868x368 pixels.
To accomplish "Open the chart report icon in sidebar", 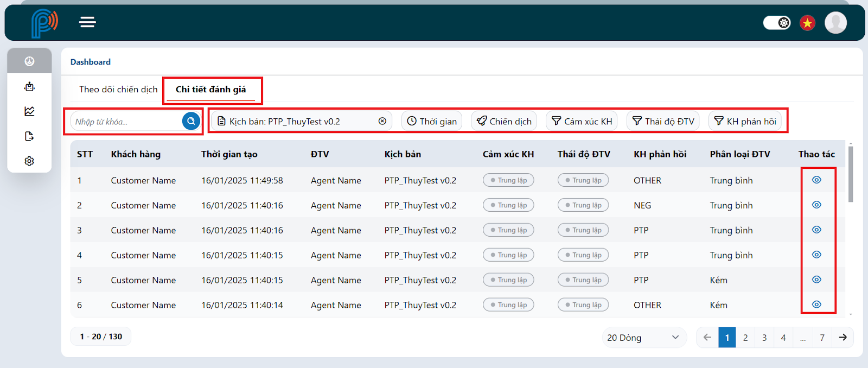I will point(29,111).
